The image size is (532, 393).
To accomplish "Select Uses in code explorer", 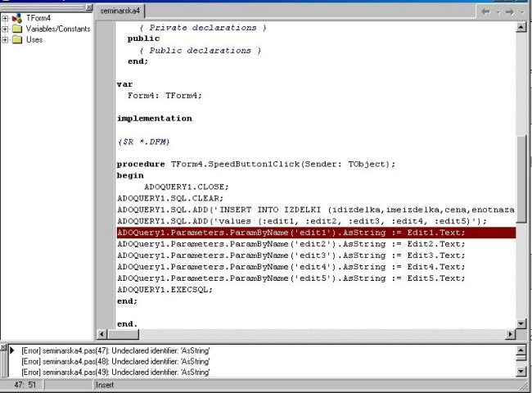I will coord(34,39).
